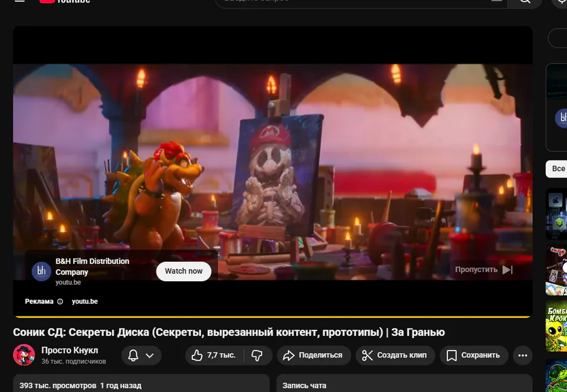Click the yellow ad progress bar
The width and height of the screenshot is (567, 392).
pyautogui.click(x=273, y=317)
